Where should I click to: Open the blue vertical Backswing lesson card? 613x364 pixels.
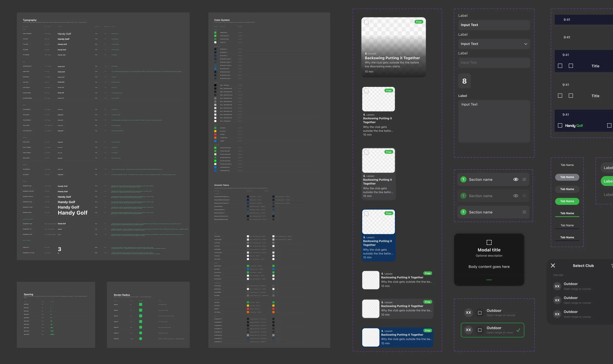click(379, 235)
